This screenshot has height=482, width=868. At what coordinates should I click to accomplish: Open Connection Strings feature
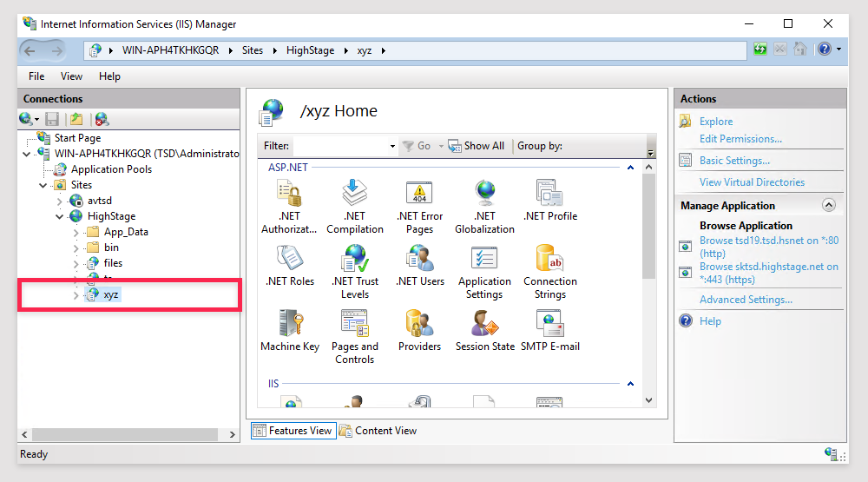click(x=550, y=272)
